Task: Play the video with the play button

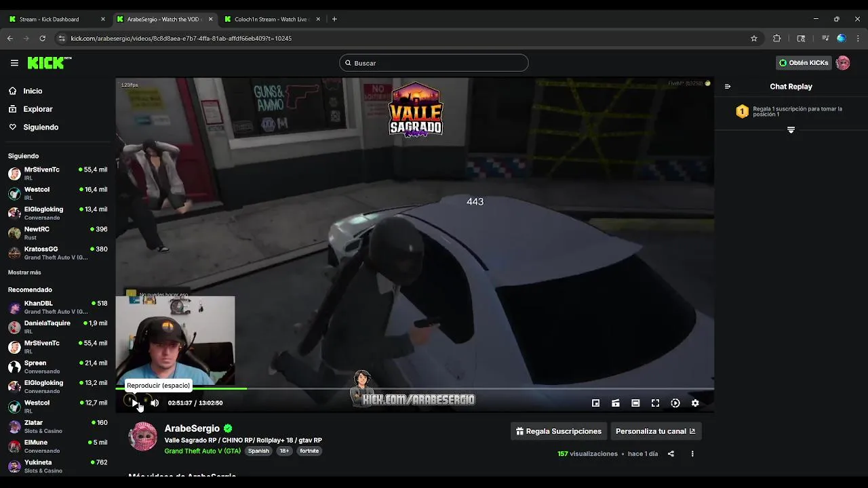Action: point(135,403)
